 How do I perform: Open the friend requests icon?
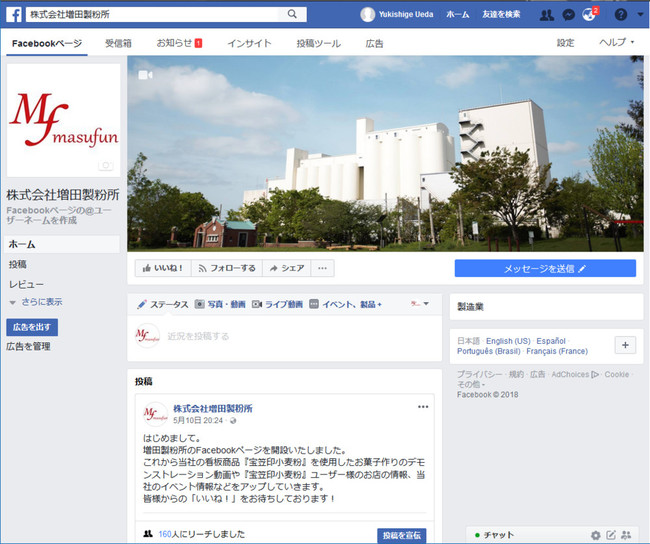547,15
